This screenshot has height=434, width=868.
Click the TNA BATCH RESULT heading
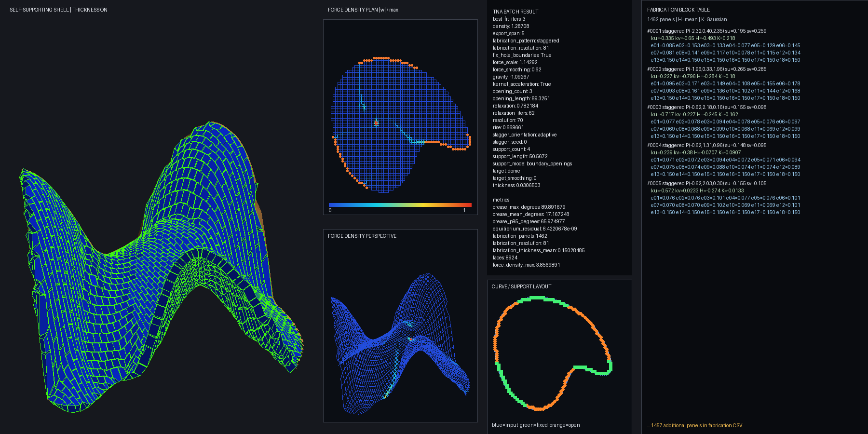[x=515, y=12]
